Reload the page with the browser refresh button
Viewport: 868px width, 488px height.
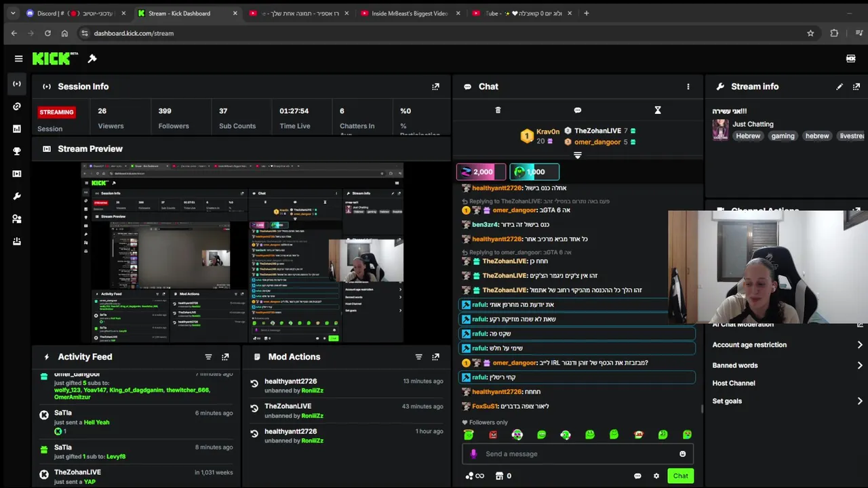(x=47, y=33)
